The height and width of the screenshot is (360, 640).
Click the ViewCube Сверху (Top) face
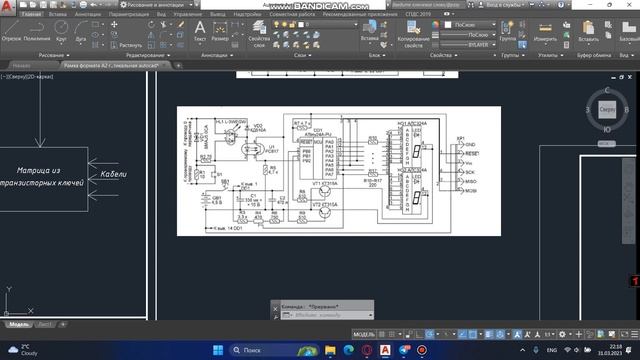point(607,109)
